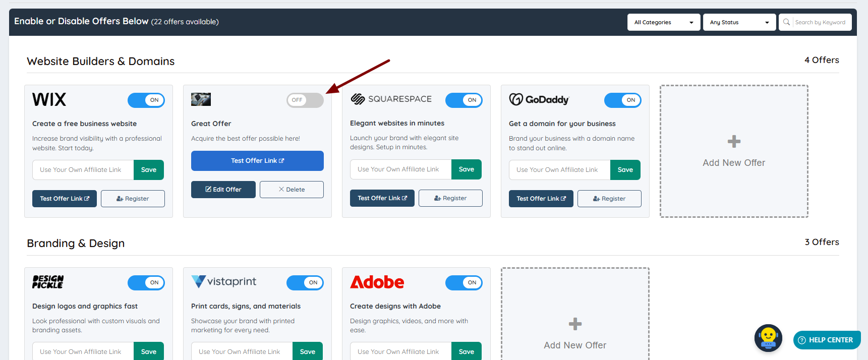Register for the WIX offer

pos(133,199)
